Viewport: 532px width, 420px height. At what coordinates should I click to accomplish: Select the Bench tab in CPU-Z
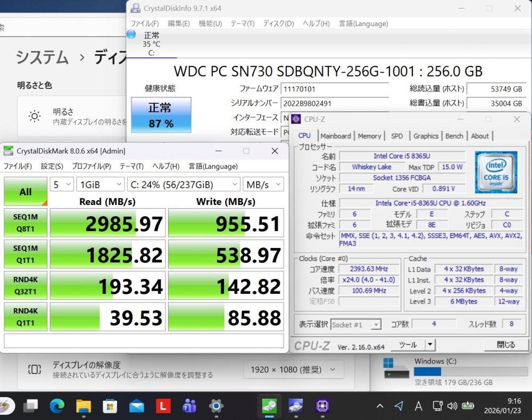tap(454, 136)
